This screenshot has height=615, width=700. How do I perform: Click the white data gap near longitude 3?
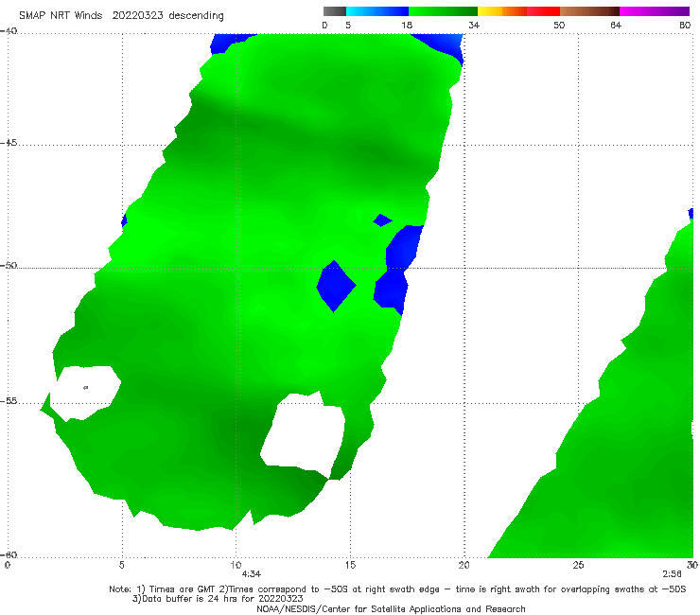pyautogui.click(x=85, y=393)
